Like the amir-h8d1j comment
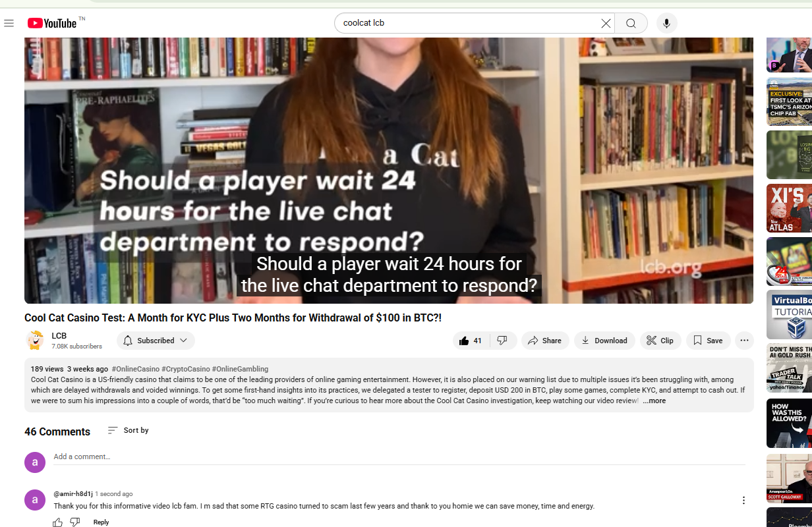 pos(58,522)
